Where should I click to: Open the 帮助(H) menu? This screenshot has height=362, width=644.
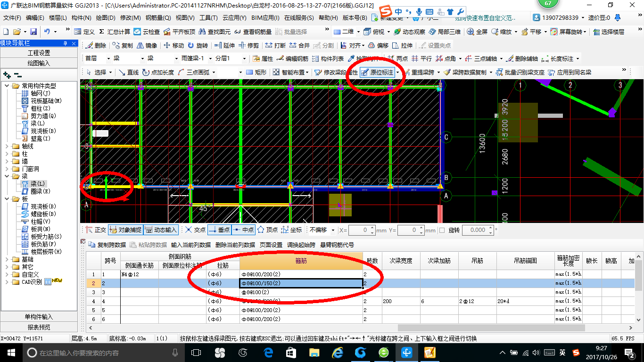328,18
